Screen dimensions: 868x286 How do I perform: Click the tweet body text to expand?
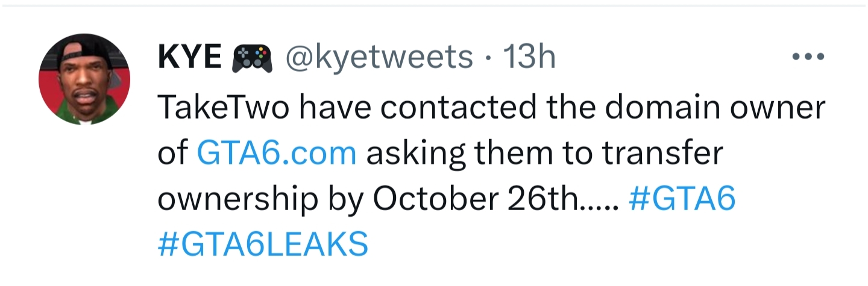[491, 176]
